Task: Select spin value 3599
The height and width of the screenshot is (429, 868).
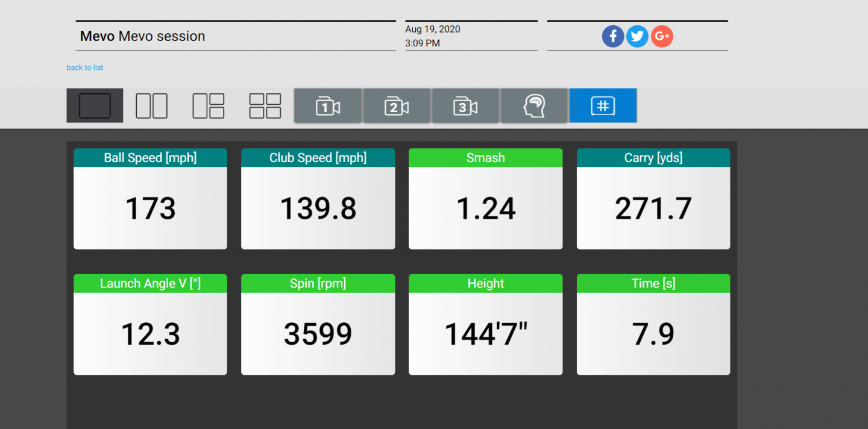Action: tap(318, 334)
